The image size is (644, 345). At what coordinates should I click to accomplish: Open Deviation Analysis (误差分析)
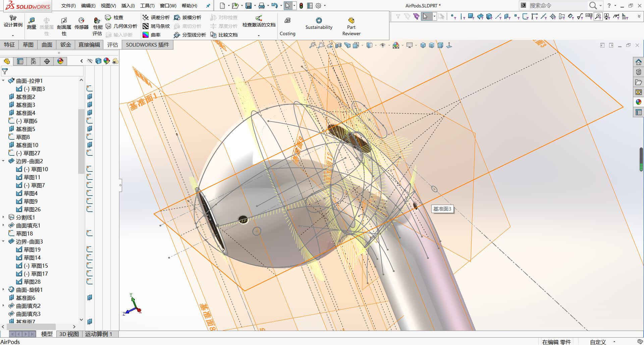pos(156,17)
